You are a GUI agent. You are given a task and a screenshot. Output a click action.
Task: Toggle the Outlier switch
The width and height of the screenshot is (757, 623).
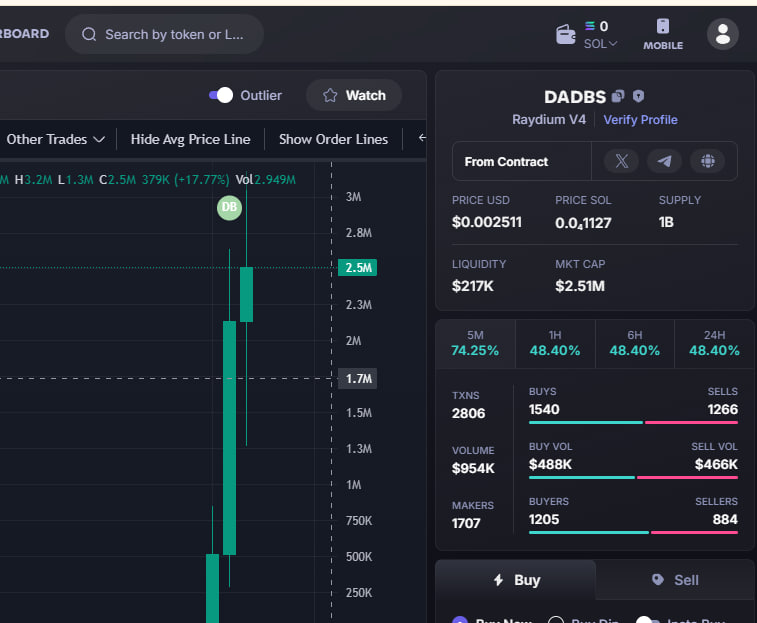(x=221, y=95)
